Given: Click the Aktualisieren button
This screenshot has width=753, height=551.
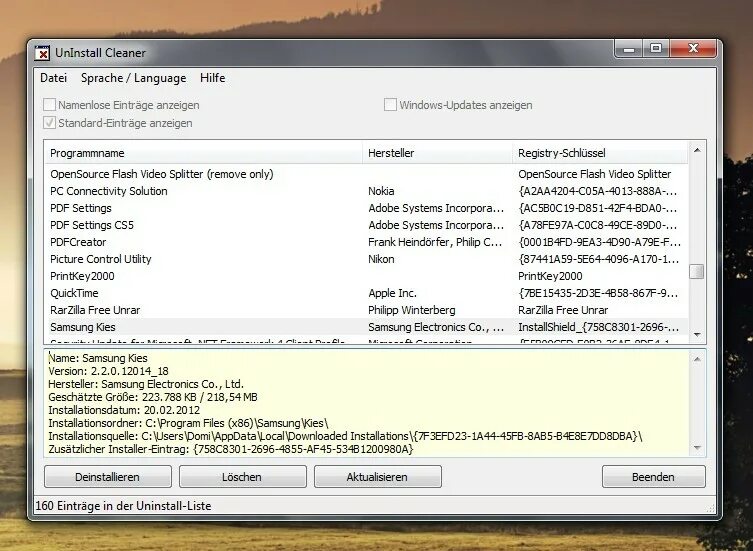Looking at the screenshot, I should coord(377,477).
